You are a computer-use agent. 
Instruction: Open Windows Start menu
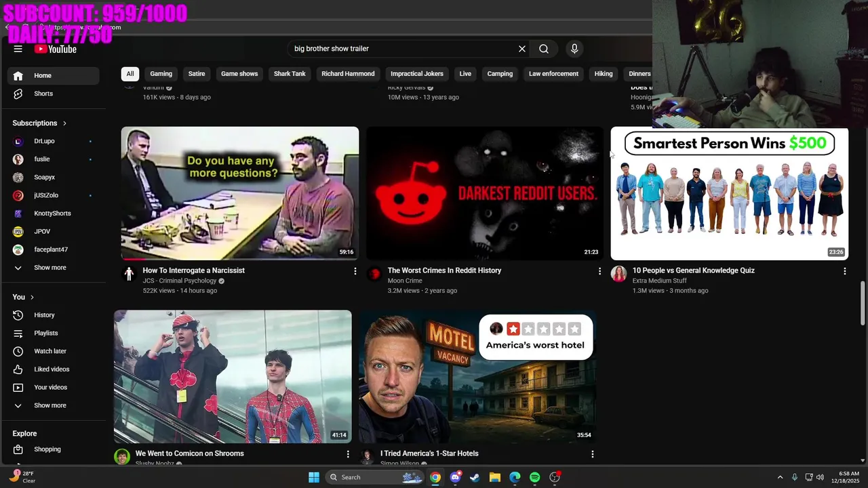point(314,477)
